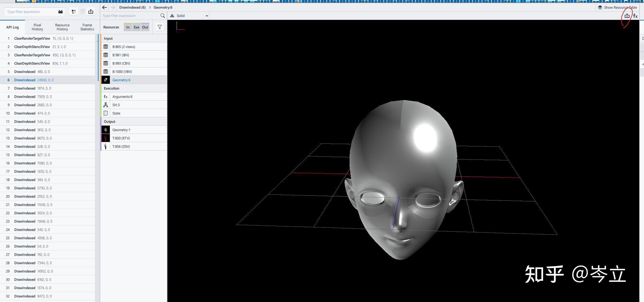
Task: Switch to the Pixel History tab
Action: (x=37, y=27)
